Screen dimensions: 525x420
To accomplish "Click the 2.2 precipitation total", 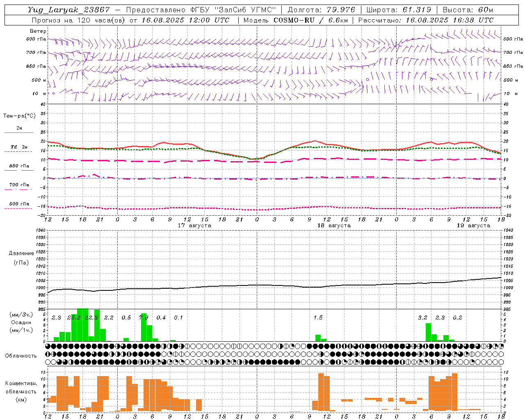I will pyautogui.click(x=109, y=318).
